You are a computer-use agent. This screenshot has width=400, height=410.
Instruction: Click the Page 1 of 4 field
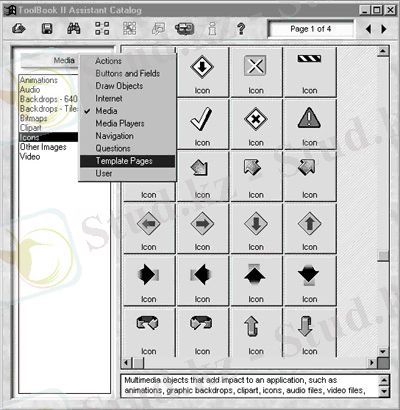tap(311, 29)
